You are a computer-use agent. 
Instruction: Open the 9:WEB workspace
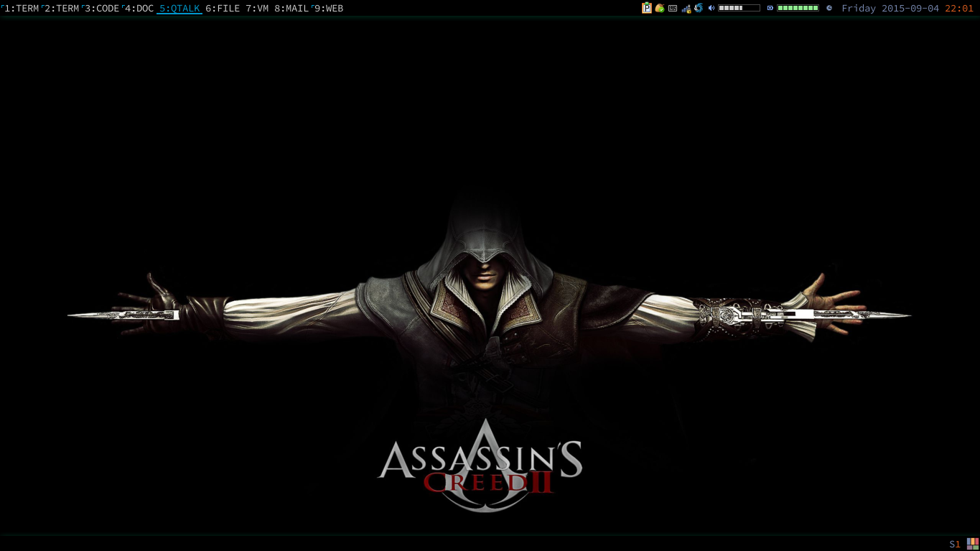pos(329,9)
